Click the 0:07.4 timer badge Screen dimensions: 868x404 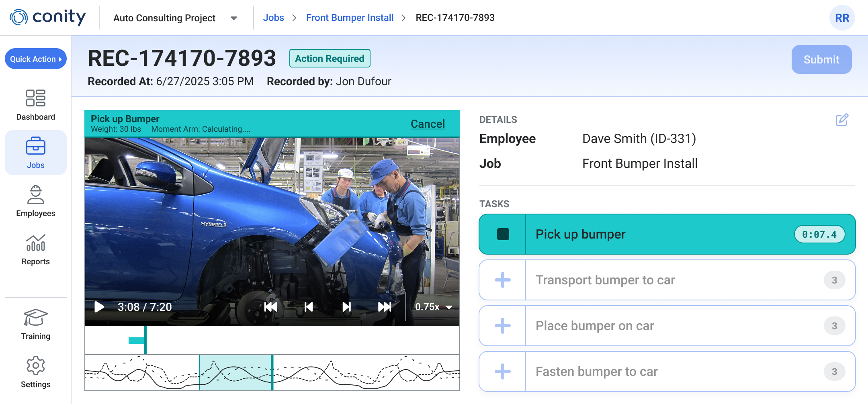pyautogui.click(x=819, y=234)
